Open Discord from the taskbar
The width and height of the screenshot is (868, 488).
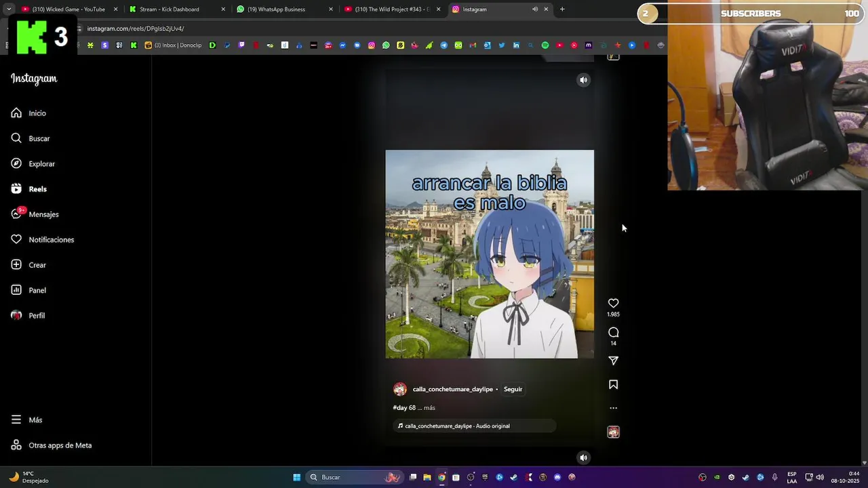pos(557,477)
